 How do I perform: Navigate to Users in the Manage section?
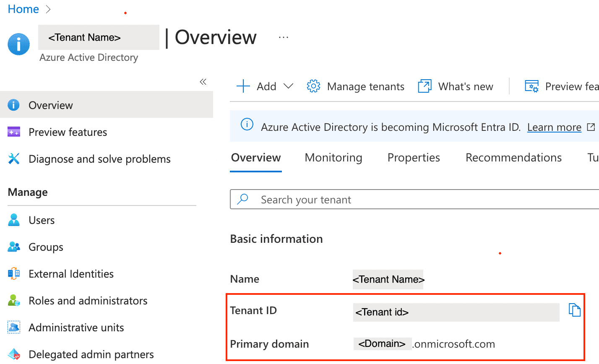pos(42,220)
